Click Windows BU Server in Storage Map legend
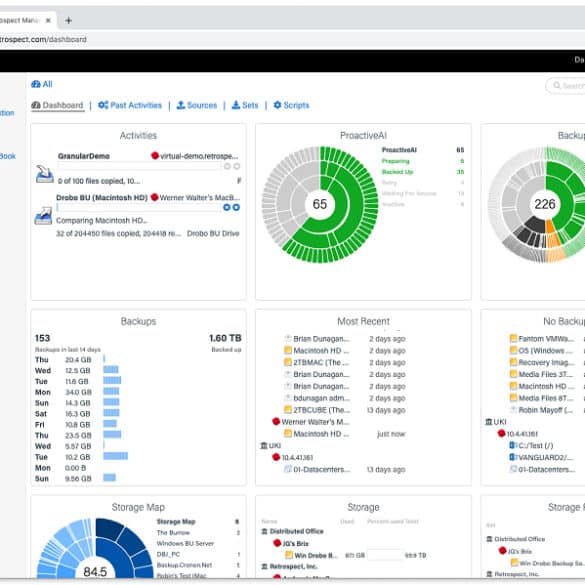 (x=185, y=544)
